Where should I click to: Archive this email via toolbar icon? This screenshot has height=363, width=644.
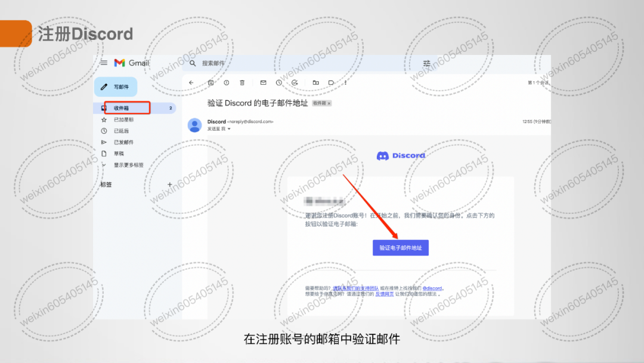click(210, 82)
